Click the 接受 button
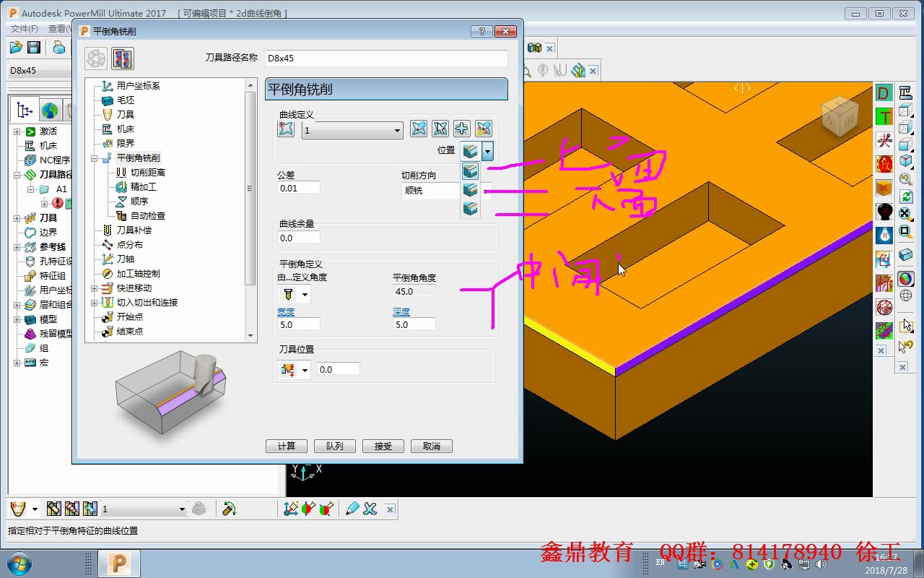The height and width of the screenshot is (578, 924). point(383,446)
